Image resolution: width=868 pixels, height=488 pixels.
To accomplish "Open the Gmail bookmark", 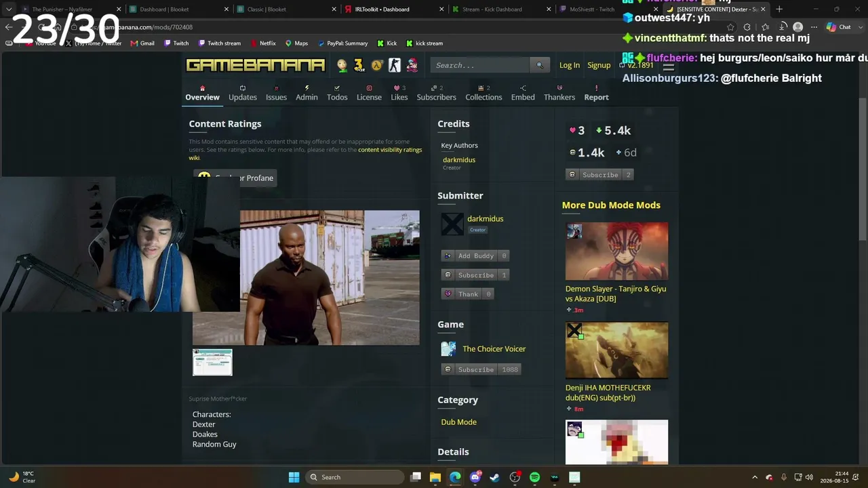I will click(142, 43).
